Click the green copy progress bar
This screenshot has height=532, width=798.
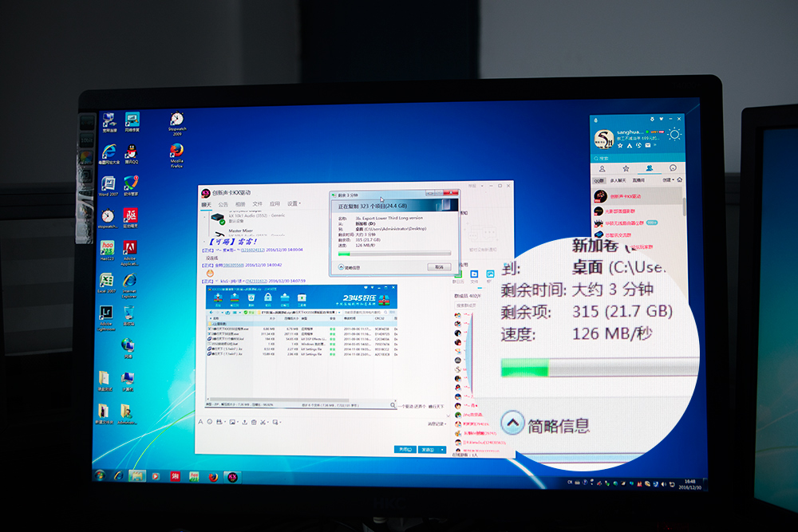tap(394, 254)
